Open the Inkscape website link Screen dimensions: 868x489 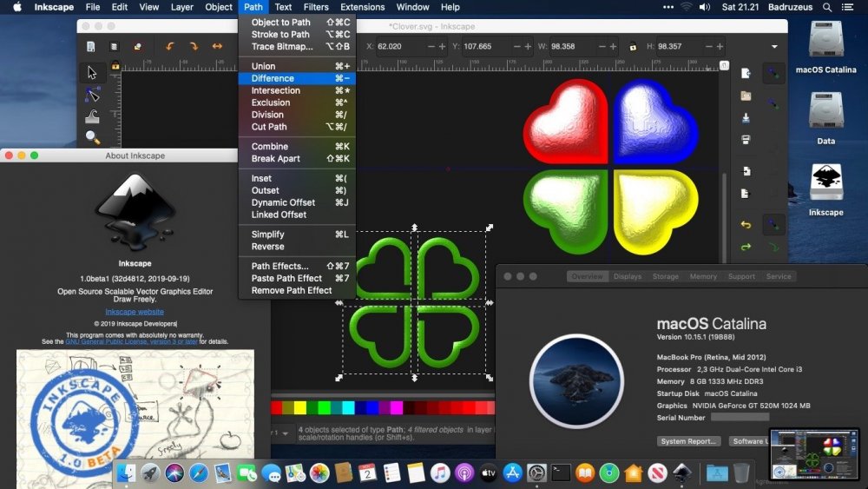click(x=135, y=312)
